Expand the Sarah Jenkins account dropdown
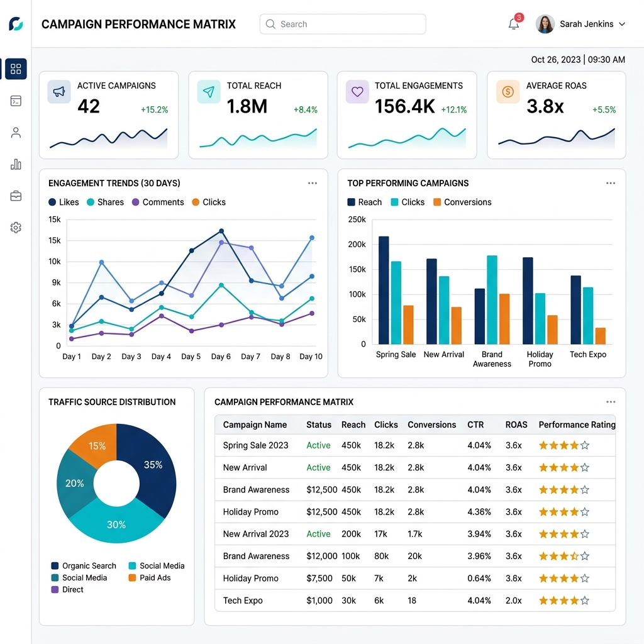This screenshot has width=644, height=644. (622, 25)
